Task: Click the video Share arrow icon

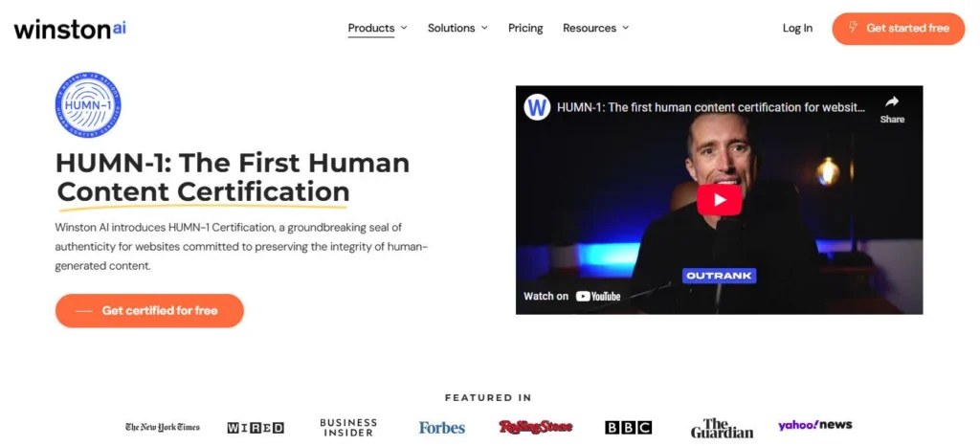Action: (x=891, y=102)
